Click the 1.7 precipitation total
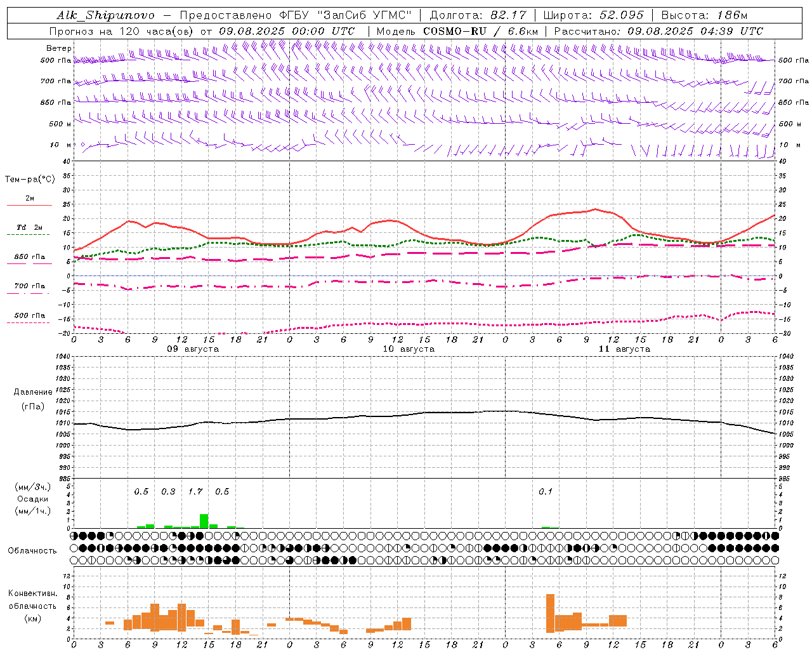 [195, 491]
